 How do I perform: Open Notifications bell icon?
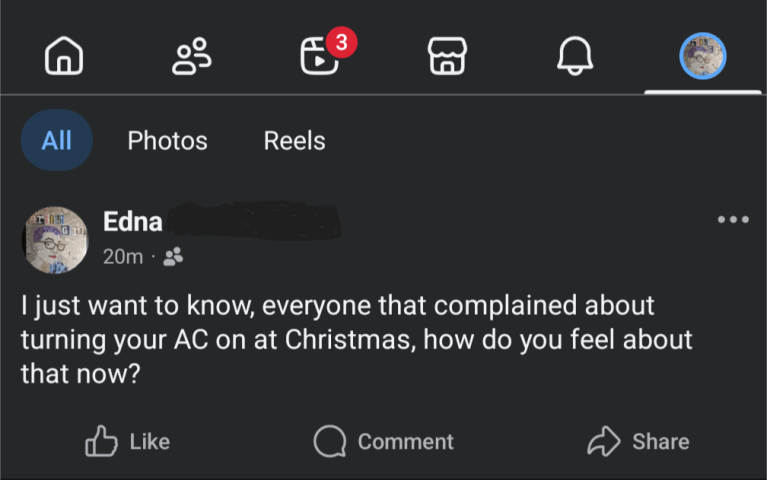tap(575, 57)
